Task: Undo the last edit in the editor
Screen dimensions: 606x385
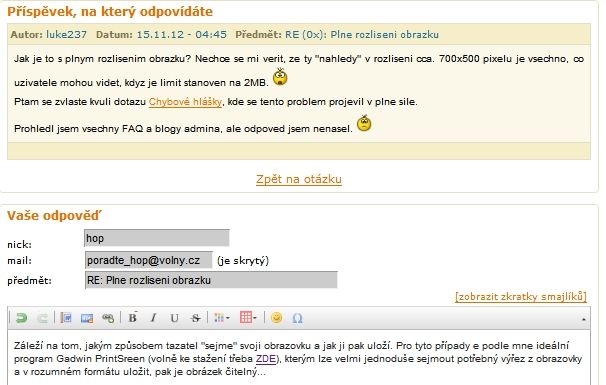Action: coord(22,318)
